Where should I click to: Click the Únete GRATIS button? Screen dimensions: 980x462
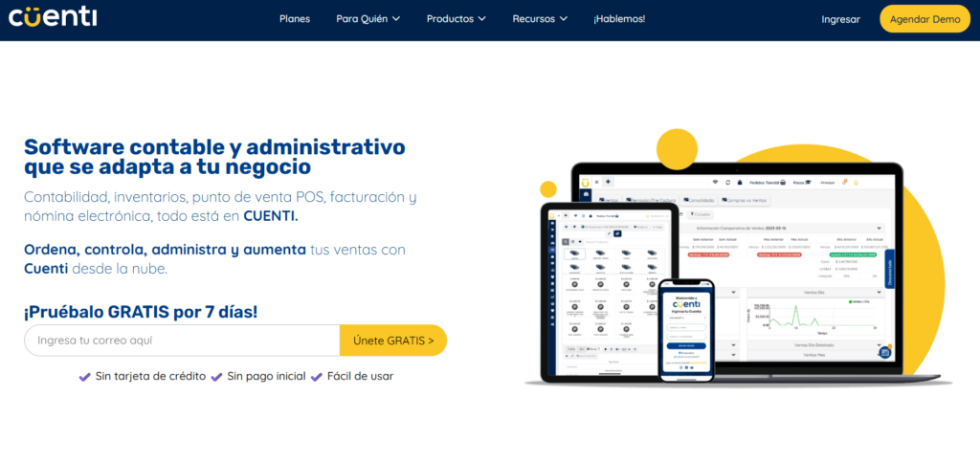[393, 341]
